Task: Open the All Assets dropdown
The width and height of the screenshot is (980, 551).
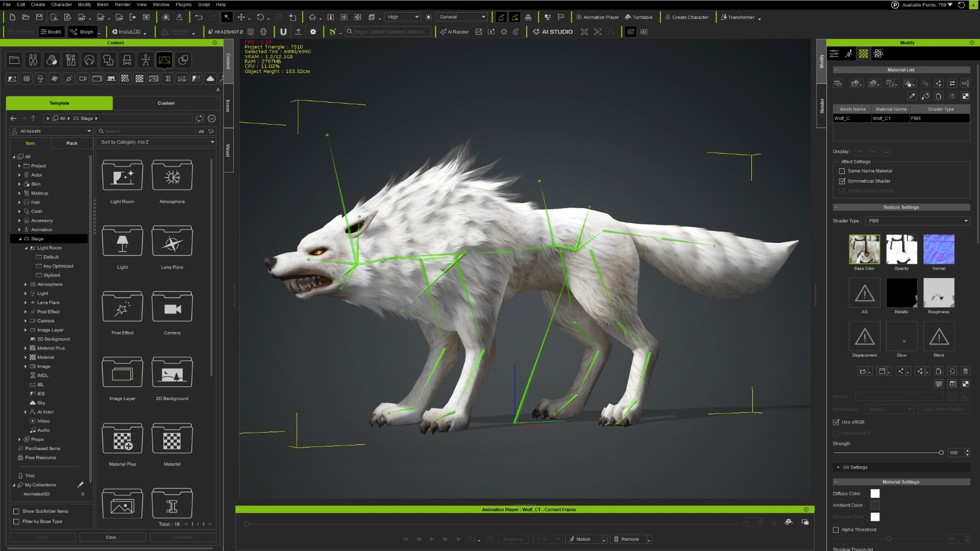Action: pyautogui.click(x=52, y=131)
